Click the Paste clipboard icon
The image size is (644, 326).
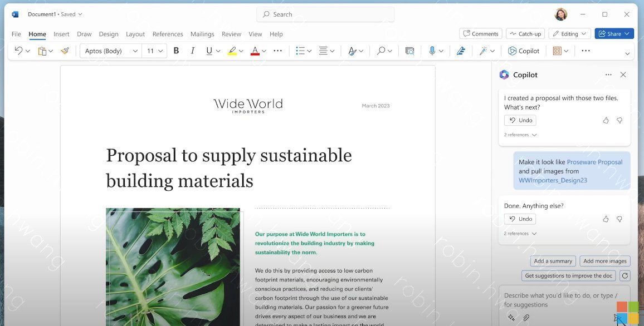pos(42,51)
